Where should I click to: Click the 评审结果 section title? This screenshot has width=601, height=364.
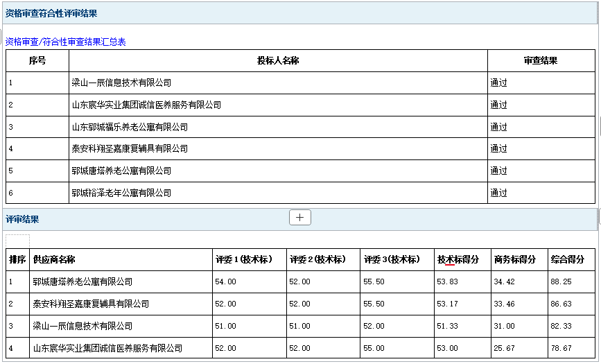pyautogui.click(x=22, y=219)
